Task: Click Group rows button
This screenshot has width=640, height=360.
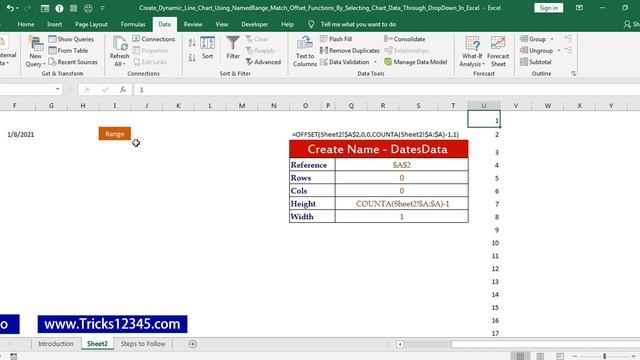Action: (533, 39)
